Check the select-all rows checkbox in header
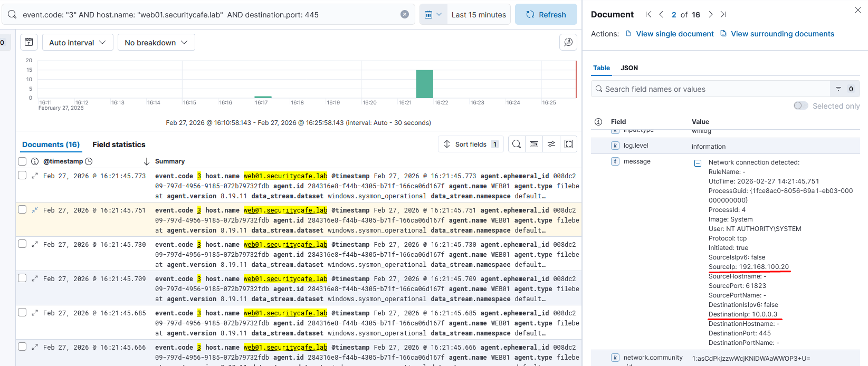This screenshot has width=868, height=366. [x=22, y=161]
